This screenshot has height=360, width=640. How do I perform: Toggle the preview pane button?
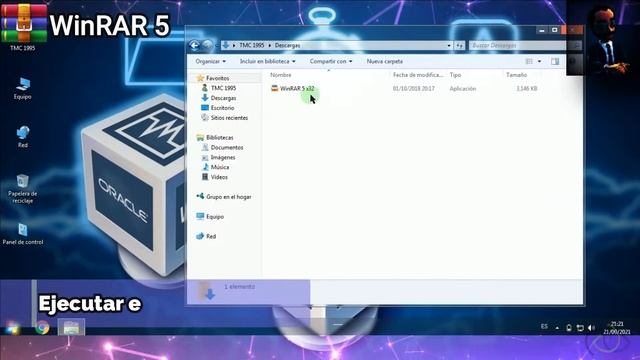[555, 61]
